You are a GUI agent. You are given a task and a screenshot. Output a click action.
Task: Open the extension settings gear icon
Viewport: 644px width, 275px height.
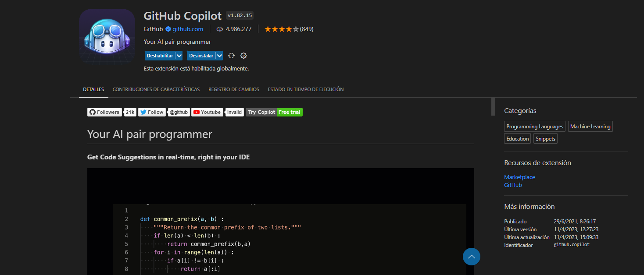pos(244,56)
